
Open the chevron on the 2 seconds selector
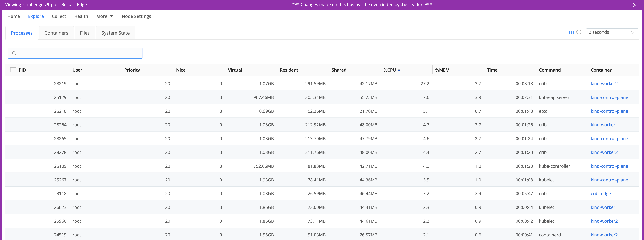point(633,32)
